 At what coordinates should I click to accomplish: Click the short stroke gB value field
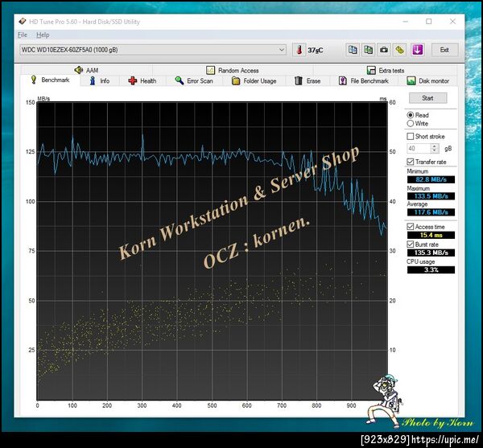[x=419, y=148]
